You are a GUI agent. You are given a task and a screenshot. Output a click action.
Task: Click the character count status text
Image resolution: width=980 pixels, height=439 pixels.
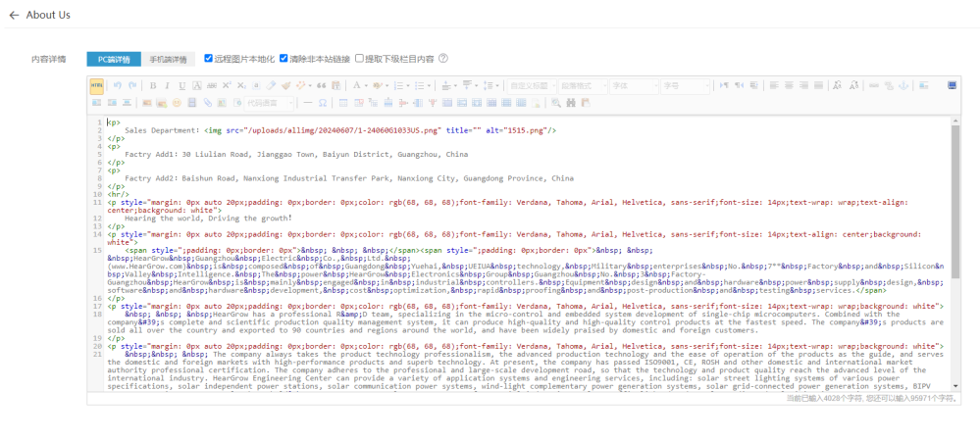pos(872,398)
